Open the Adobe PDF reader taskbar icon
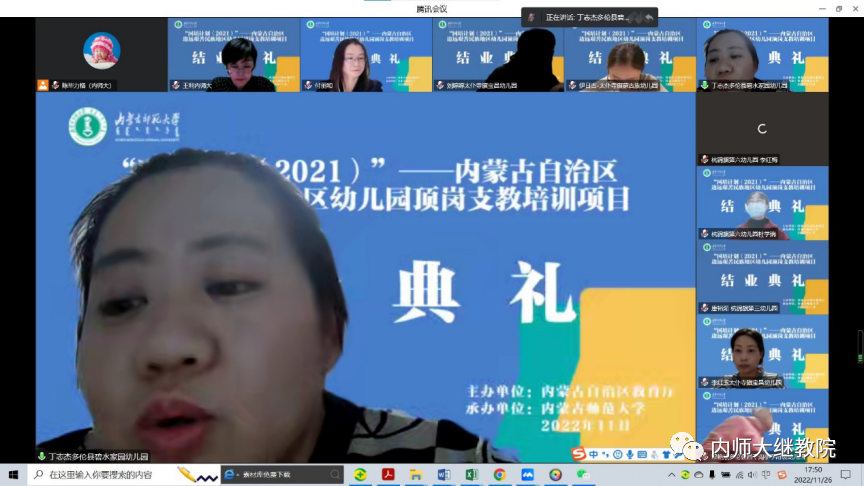 [x=387, y=475]
